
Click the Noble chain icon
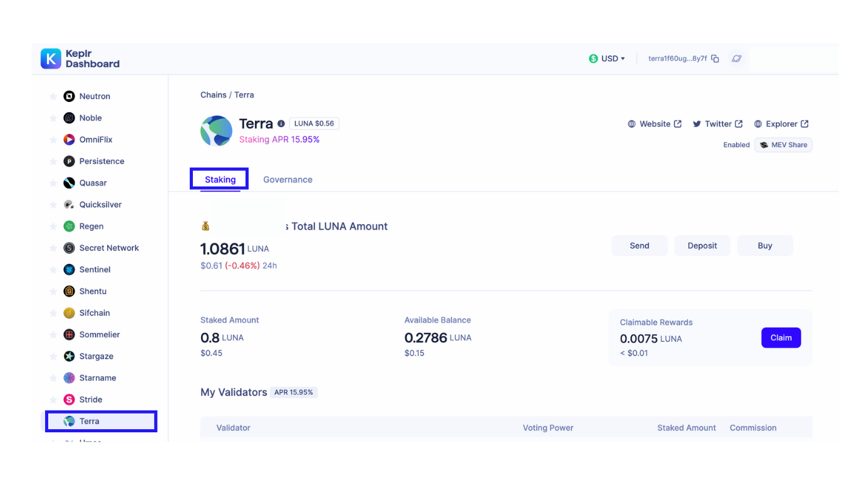point(70,118)
